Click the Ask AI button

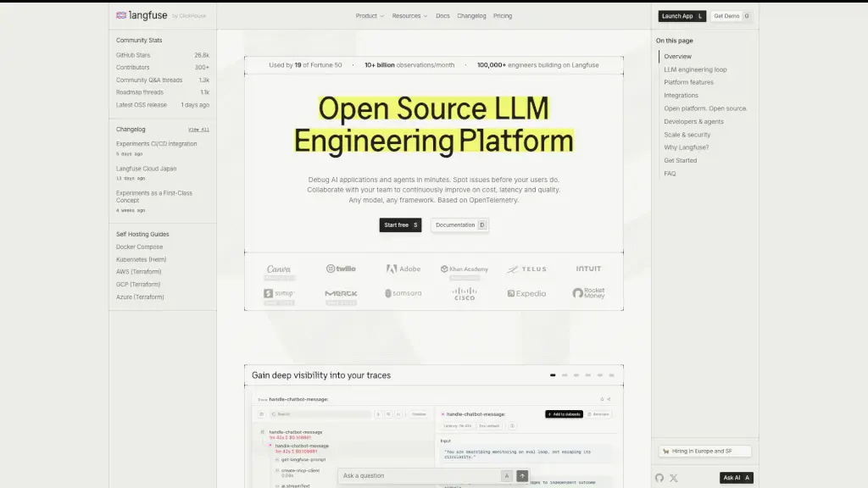[x=737, y=478]
